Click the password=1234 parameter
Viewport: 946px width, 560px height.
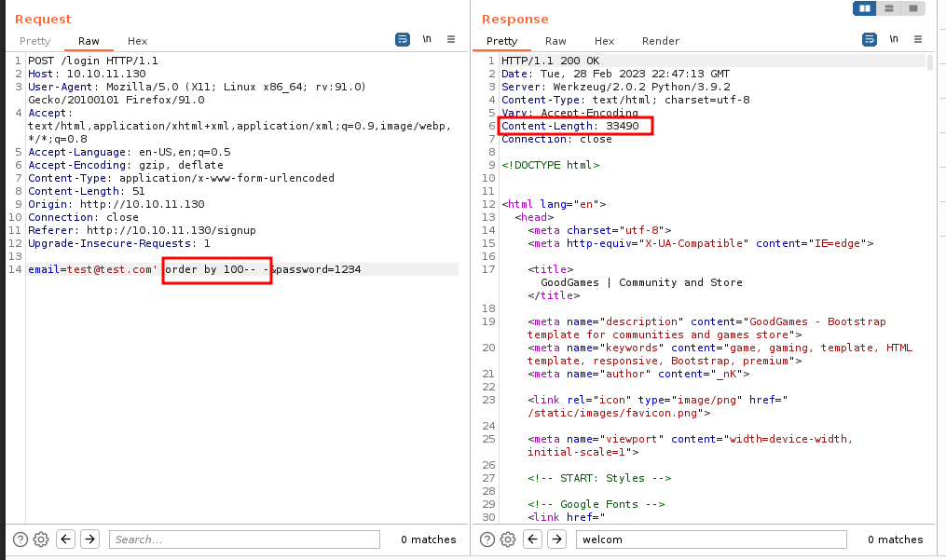[x=319, y=269]
